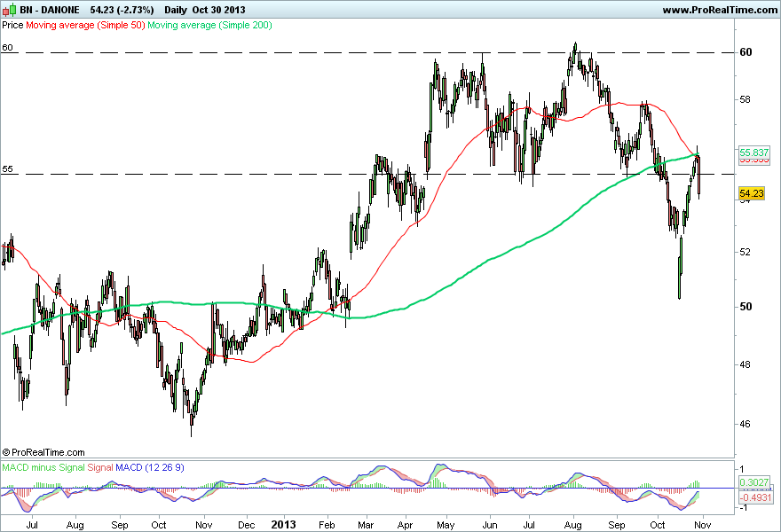781x532 pixels.
Task: Click the -1 value on the MACD axis
Action: point(743,507)
